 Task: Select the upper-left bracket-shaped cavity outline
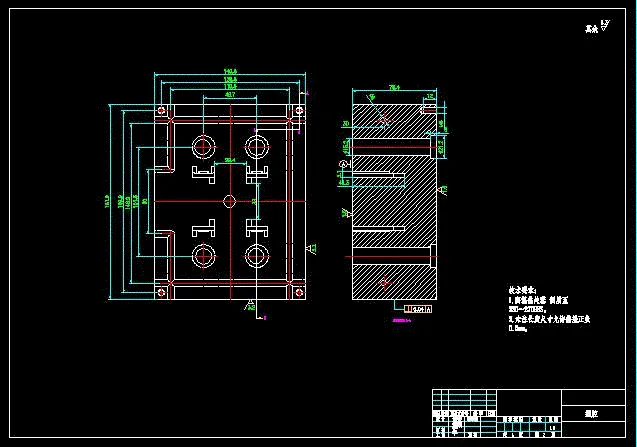[x=204, y=174]
